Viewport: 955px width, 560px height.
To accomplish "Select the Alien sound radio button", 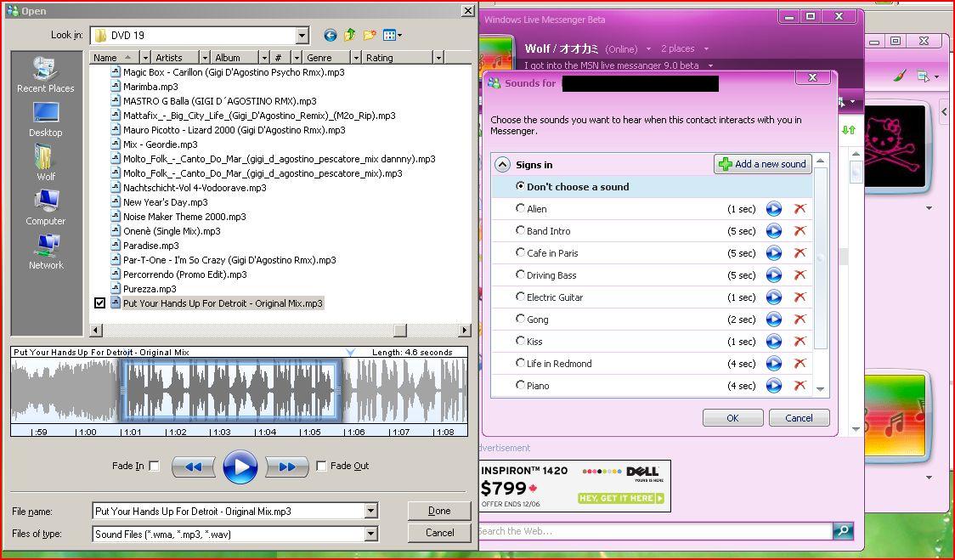I will 519,208.
